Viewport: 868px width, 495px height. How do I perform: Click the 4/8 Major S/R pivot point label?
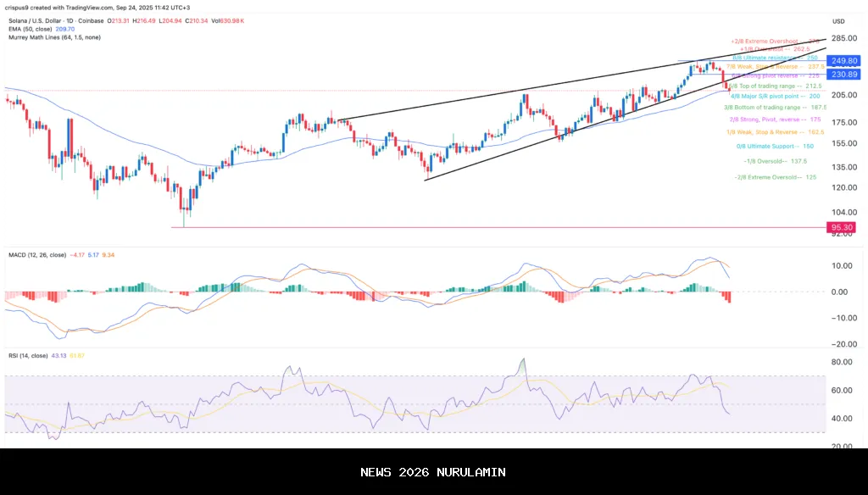[x=766, y=96]
